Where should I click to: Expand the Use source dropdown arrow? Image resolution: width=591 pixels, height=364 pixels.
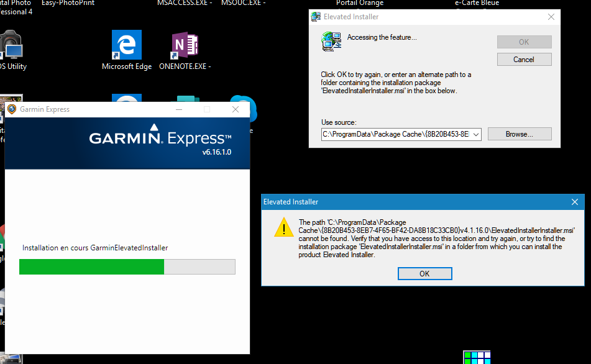tap(476, 135)
